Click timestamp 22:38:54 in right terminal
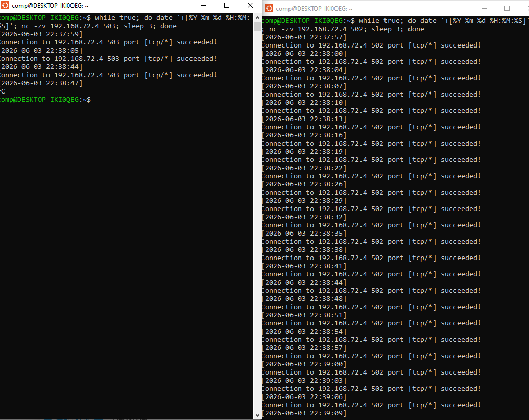529x420 pixels. (304, 332)
